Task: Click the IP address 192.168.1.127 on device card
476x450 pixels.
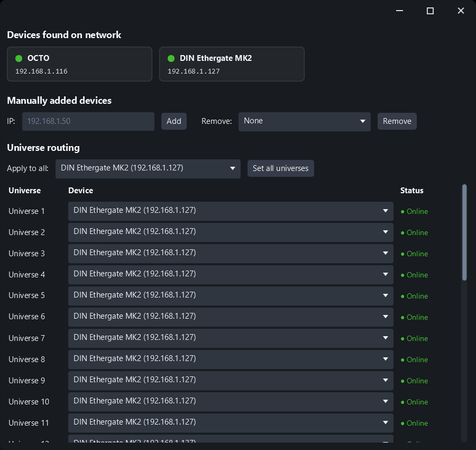Action: click(x=194, y=71)
